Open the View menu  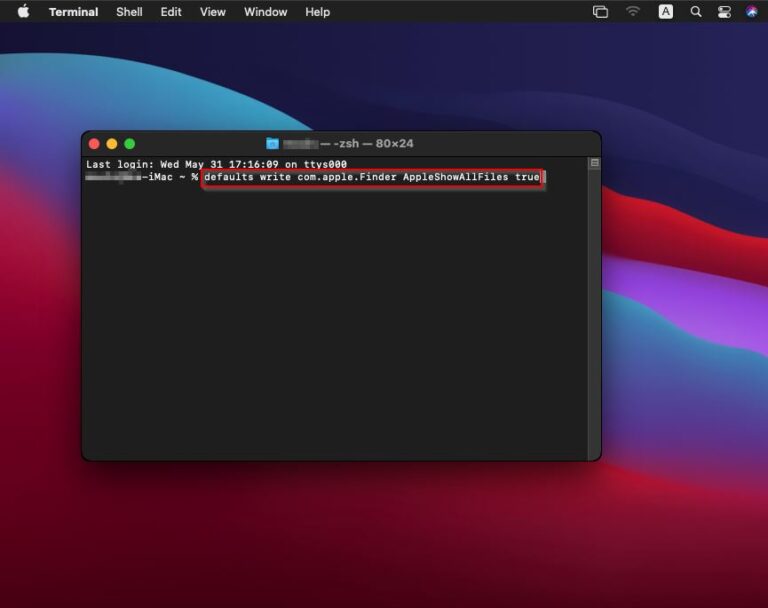[213, 12]
